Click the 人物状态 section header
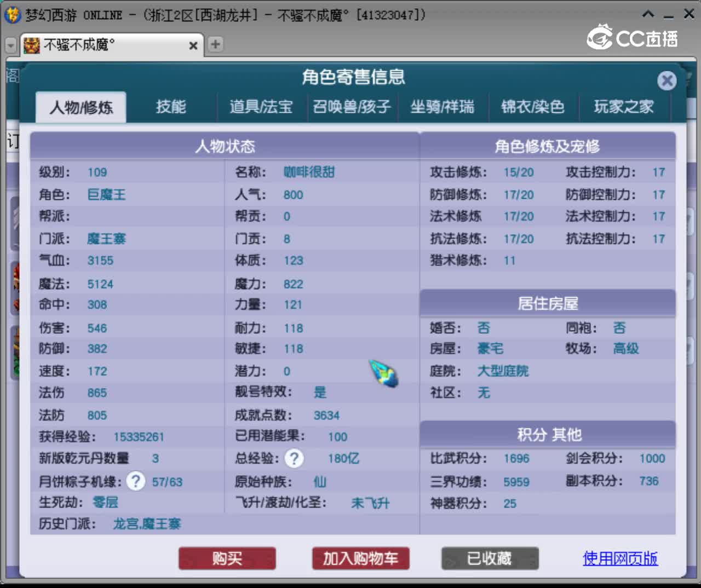Screen dimensions: 701x588 click(x=225, y=146)
